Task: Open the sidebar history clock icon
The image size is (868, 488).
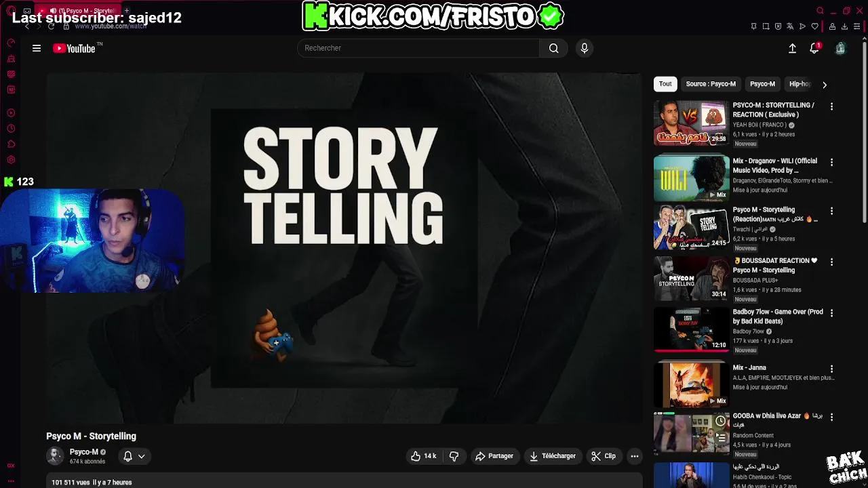Action: pos(11,129)
